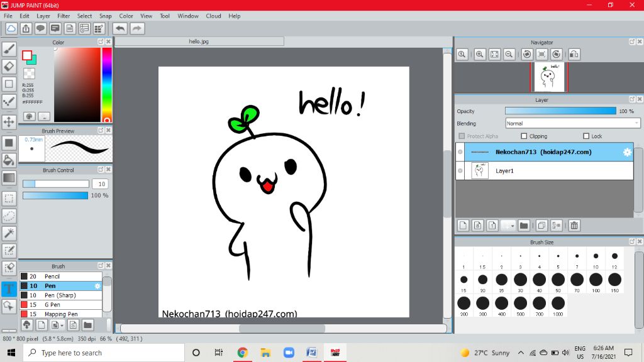Open the Blending mode dropdown
Viewport: 644px width, 362px height.
point(572,123)
